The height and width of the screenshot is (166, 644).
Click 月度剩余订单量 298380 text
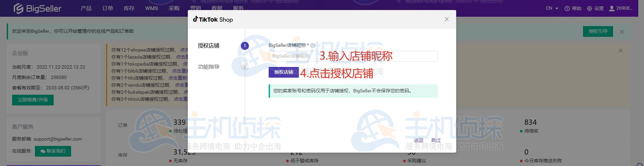(39, 77)
